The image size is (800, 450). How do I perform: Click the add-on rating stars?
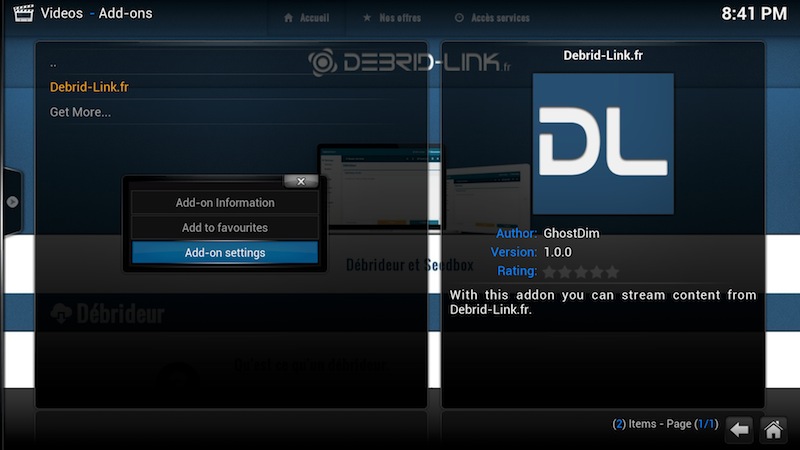coord(581,272)
